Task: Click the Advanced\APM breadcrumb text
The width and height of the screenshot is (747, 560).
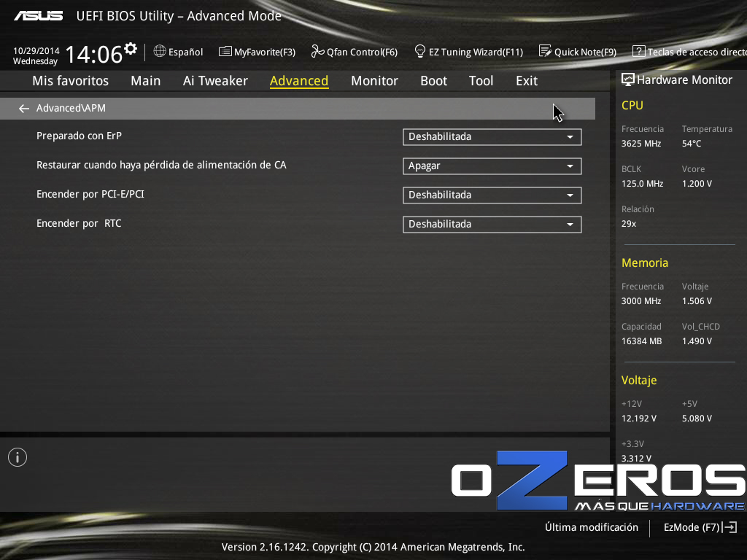Action: pos(71,108)
